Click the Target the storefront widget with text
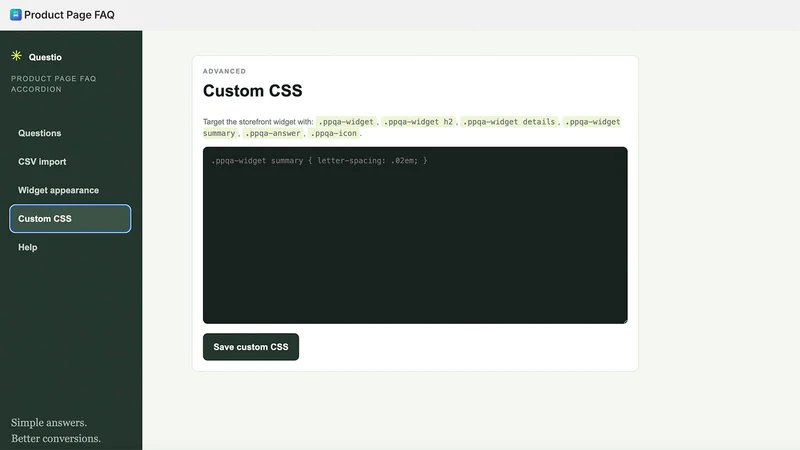 [x=258, y=122]
